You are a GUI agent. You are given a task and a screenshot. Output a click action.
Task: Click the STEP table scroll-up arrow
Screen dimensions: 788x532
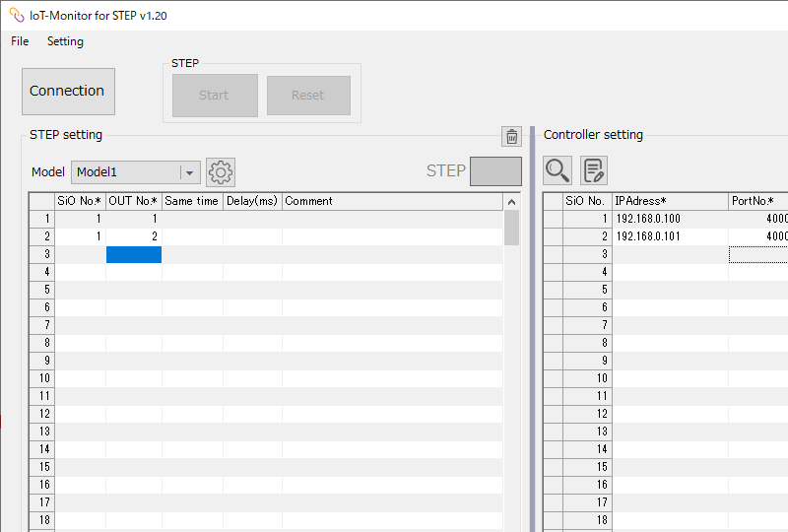pos(511,202)
